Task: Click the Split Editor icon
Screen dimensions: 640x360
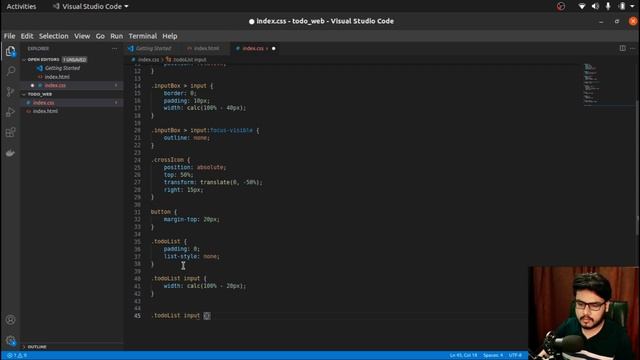Action: (x=622, y=48)
